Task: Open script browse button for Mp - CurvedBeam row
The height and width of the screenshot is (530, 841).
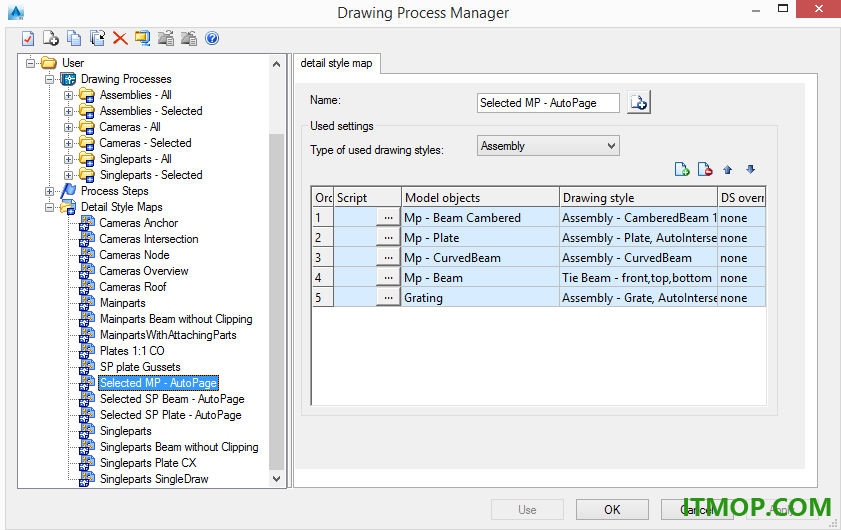Action: (388, 257)
